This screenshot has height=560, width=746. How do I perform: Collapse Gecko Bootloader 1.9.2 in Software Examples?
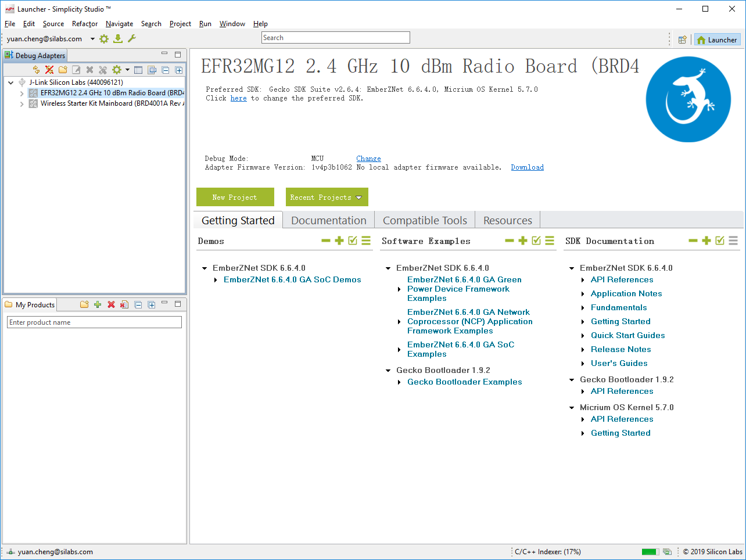click(x=388, y=371)
